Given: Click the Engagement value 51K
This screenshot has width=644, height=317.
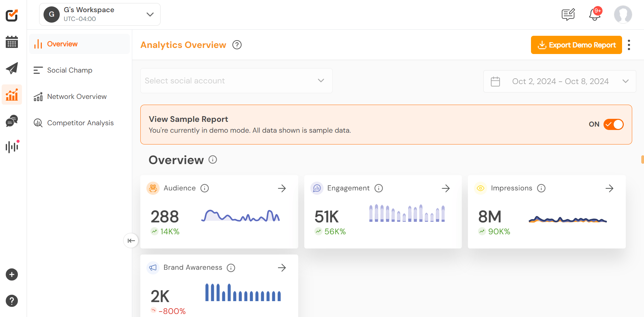Looking at the screenshot, I should (327, 217).
